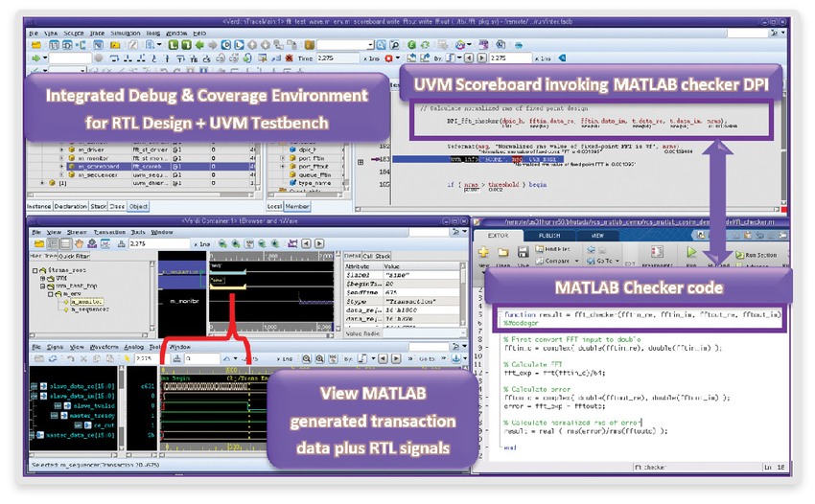Click the MATLAB Run green arrow
The width and height of the screenshot is (815, 504).
click(689, 253)
